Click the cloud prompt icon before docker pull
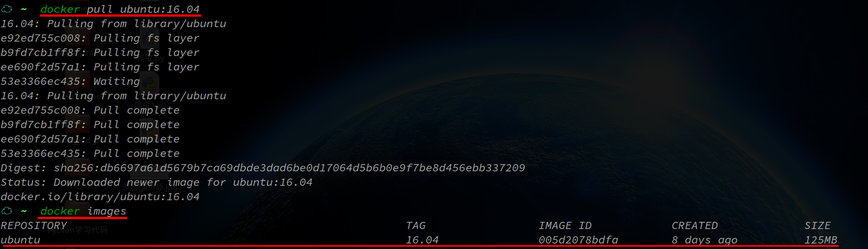This screenshot has width=868, height=249. [x=7, y=9]
